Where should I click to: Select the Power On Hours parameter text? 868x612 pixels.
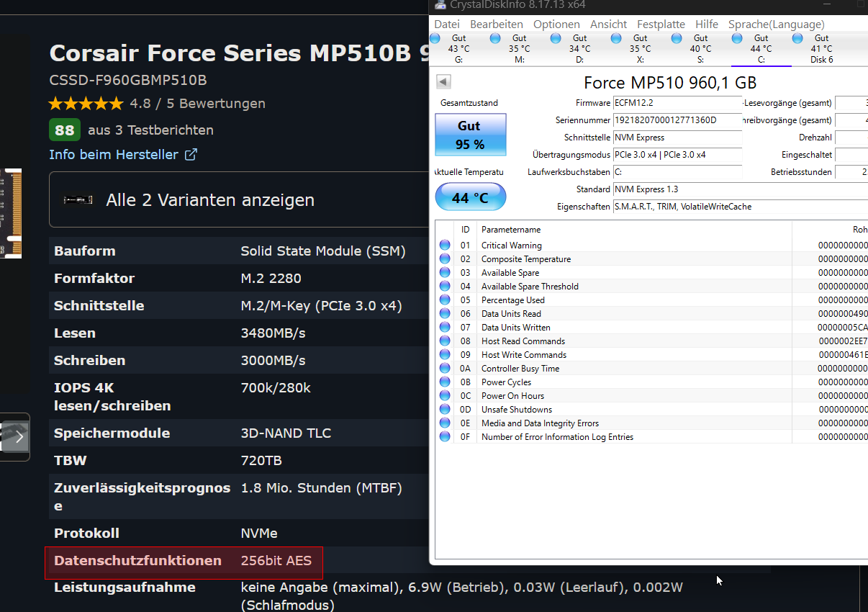click(x=513, y=396)
